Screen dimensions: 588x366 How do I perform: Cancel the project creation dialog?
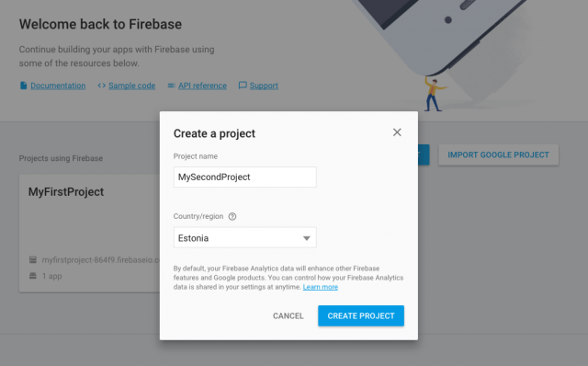[288, 315]
